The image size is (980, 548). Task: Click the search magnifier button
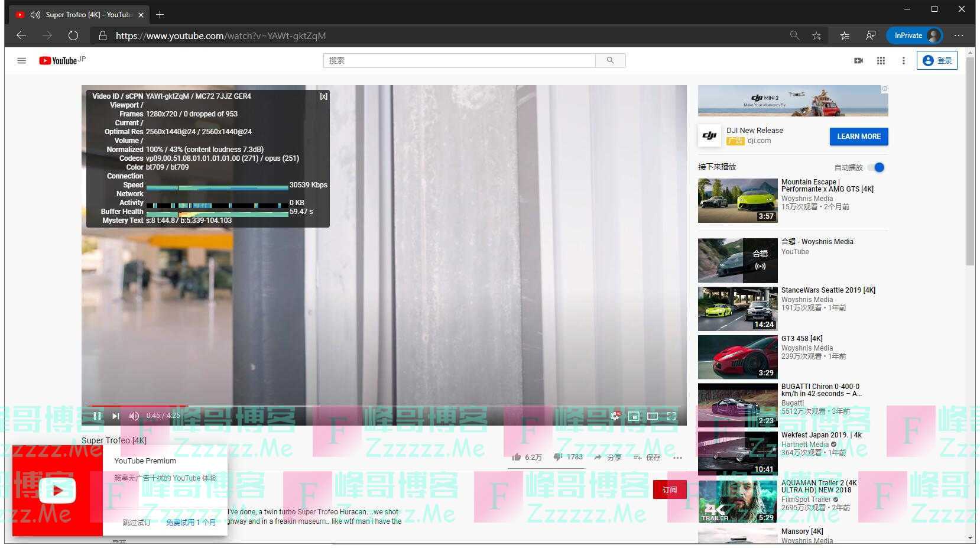coord(610,60)
